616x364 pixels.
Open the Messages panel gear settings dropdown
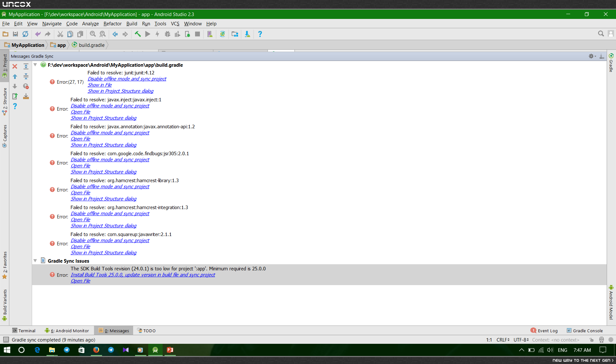tap(592, 56)
